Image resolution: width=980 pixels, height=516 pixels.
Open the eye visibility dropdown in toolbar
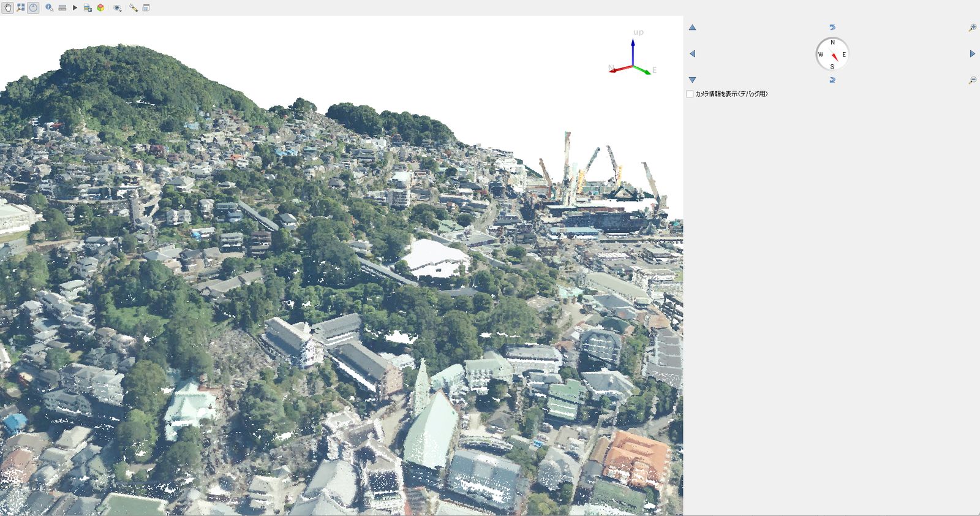pyautogui.click(x=117, y=8)
